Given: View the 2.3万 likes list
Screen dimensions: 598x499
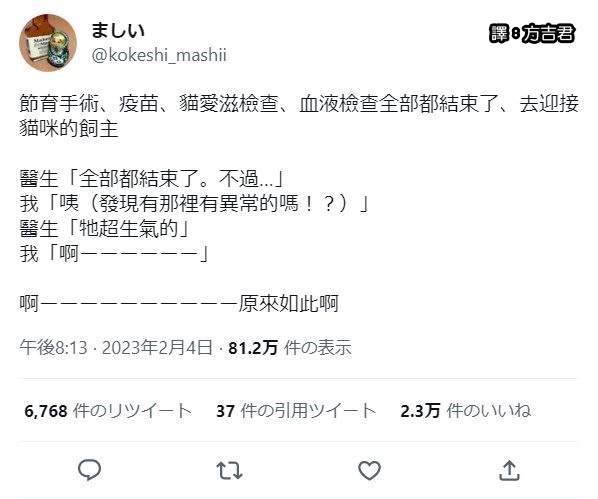Looking at the screenshot, I should 466,411.
